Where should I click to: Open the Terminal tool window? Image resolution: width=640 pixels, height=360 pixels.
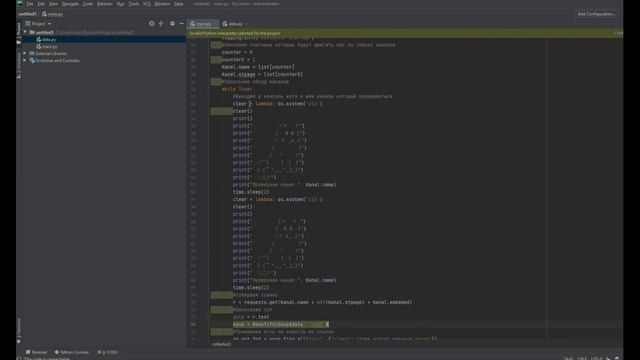coord(36,352)
